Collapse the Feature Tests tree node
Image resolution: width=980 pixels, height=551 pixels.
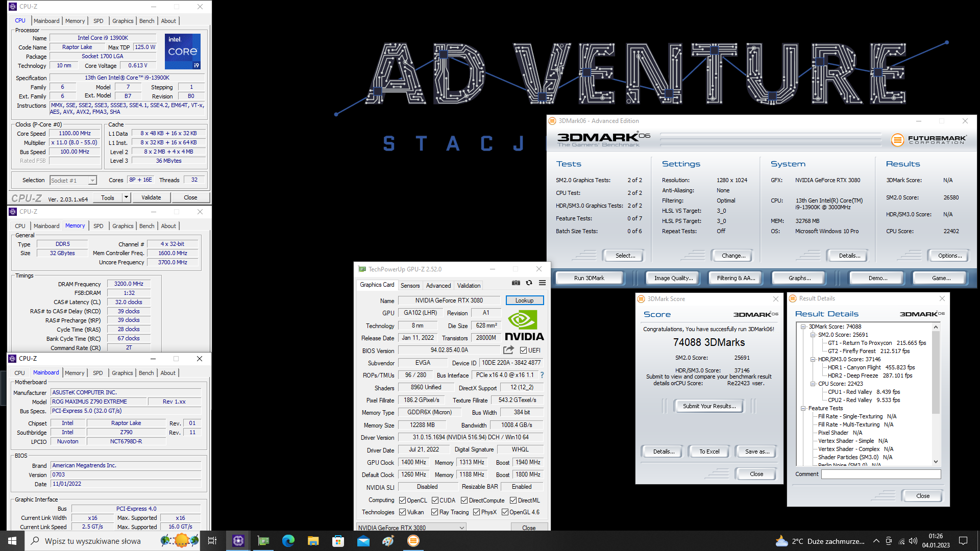(803, 408)
